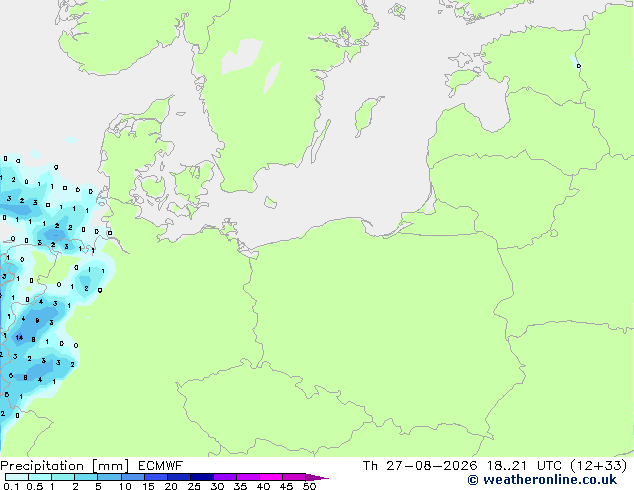Click the 20–25 mm legend color swatch

(x=178, y=477)
